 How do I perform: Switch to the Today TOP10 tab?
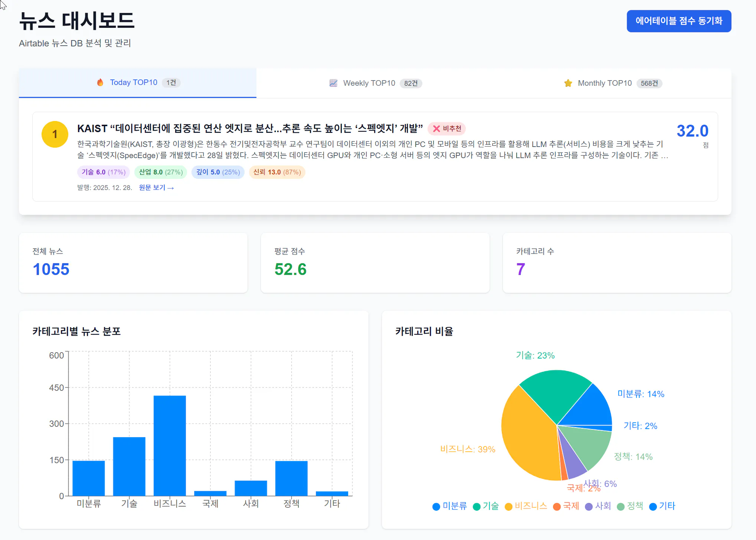[x=138, y=83]
